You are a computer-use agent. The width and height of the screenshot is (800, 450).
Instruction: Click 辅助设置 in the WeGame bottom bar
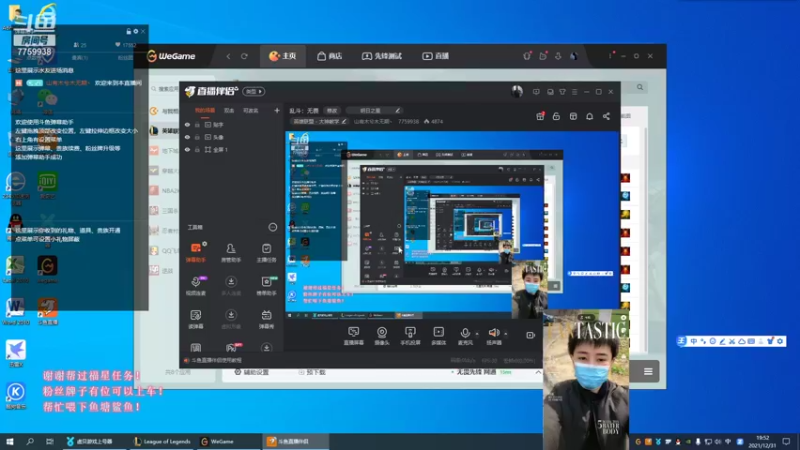[x=252, y=372]
